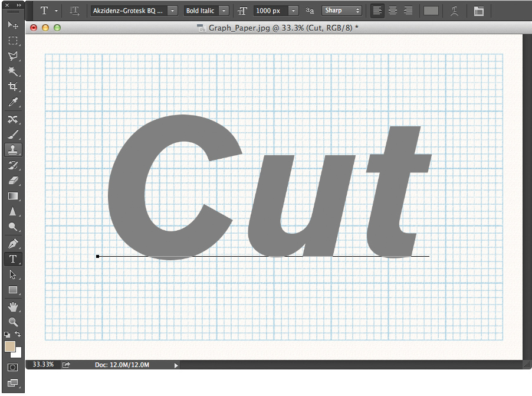Open the Warp Text dialog icon
This screenshot has height=396, width=532.
[x=454, y=10]
